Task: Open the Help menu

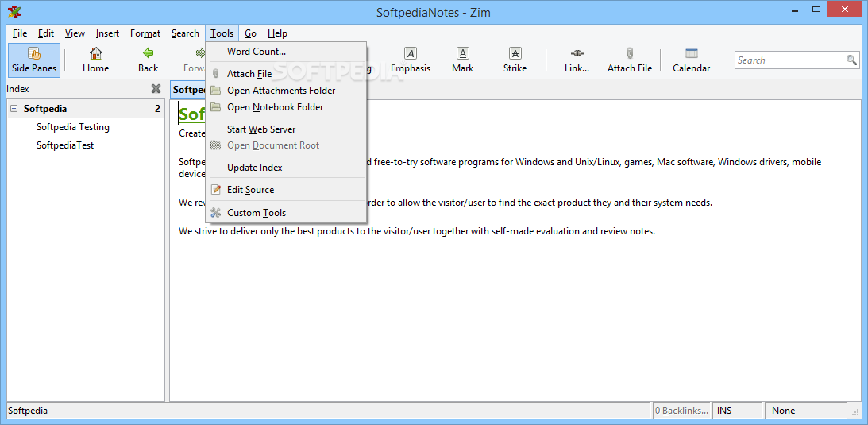Action: [277, 33]
